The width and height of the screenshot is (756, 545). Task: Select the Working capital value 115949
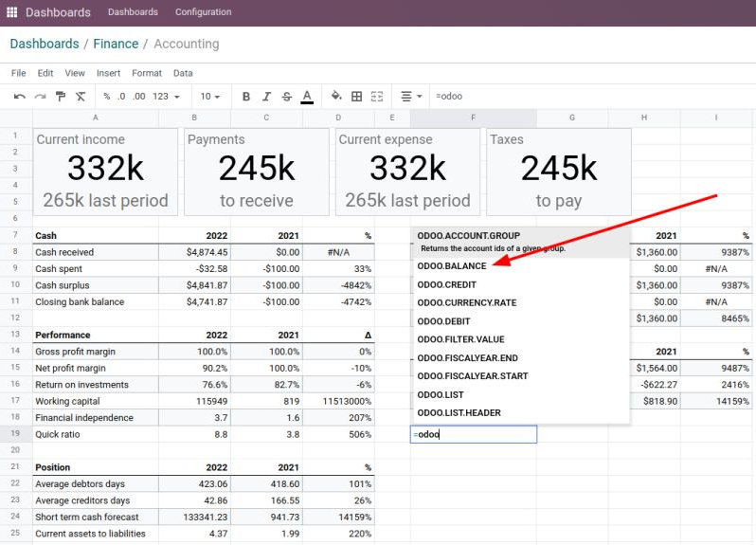coord(195,401)
